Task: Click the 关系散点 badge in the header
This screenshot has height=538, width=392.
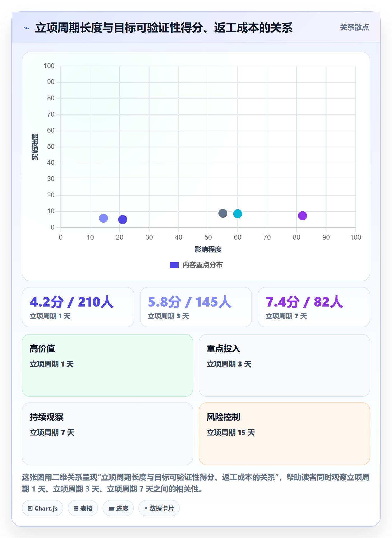Action: click(354, 27)
